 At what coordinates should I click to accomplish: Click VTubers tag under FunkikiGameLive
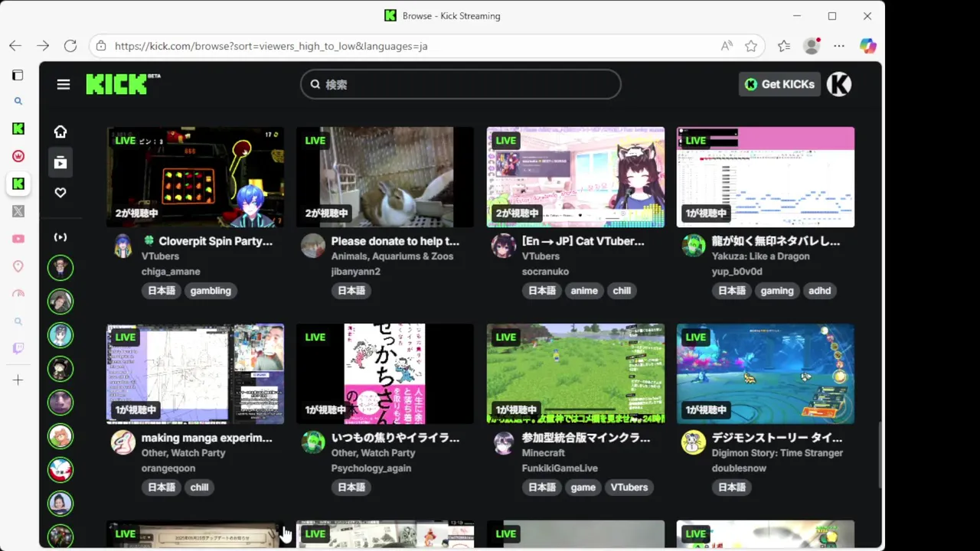(629, 487)
